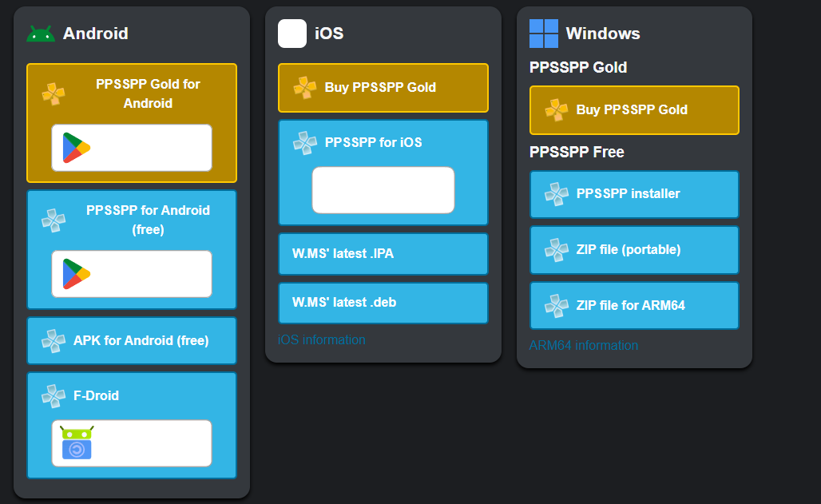This screenshot has height=504, width=821.
Task: Click PPSSPP icon on APK for Android button
Action: (54, 340)
